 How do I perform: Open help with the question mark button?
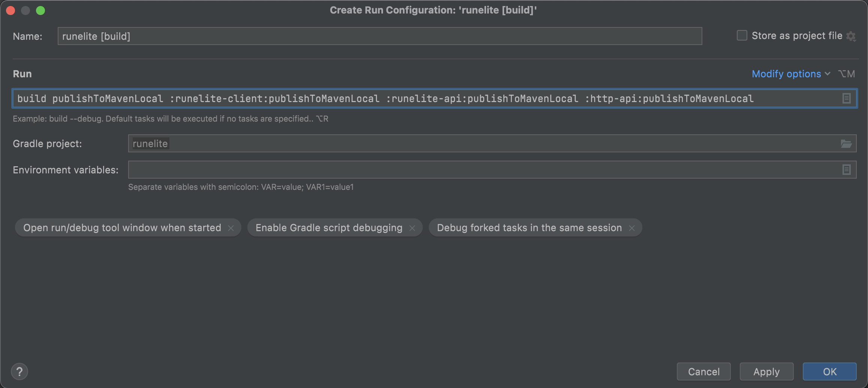[19, 371]
